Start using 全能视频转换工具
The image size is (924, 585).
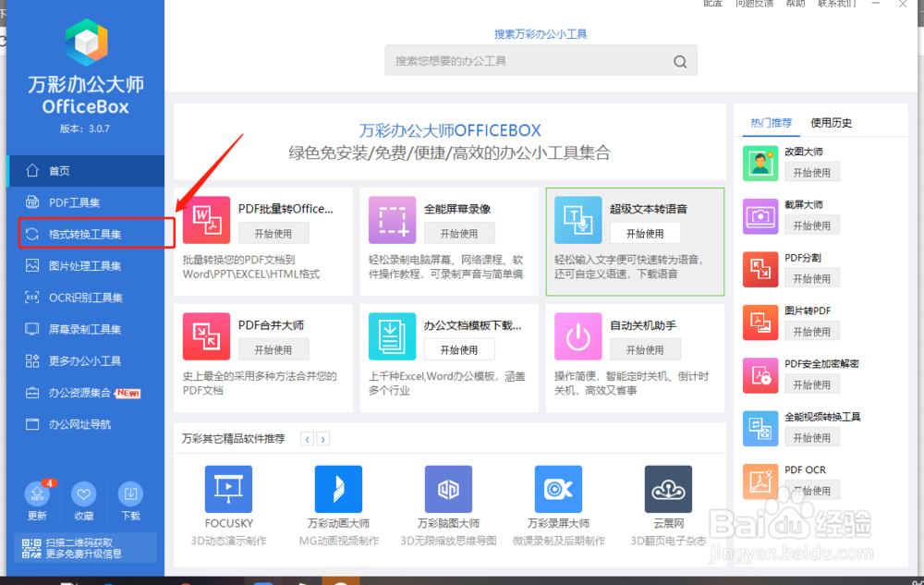(x=812, y=438)
